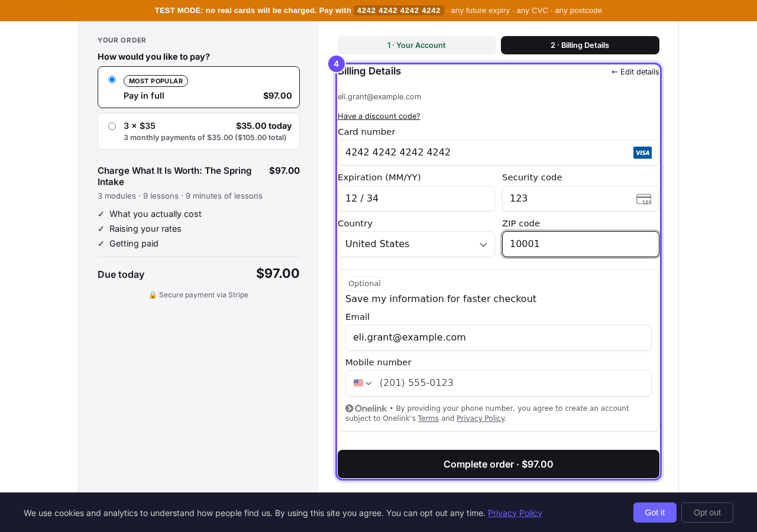757x532 pixels.
Task: Select the Pay in full option
Action: [199, 87]
